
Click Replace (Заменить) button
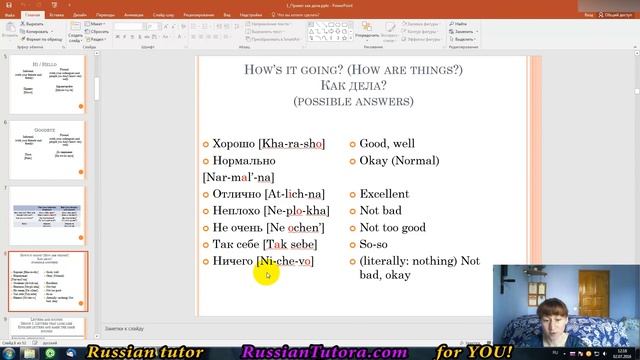coord(463,31)
